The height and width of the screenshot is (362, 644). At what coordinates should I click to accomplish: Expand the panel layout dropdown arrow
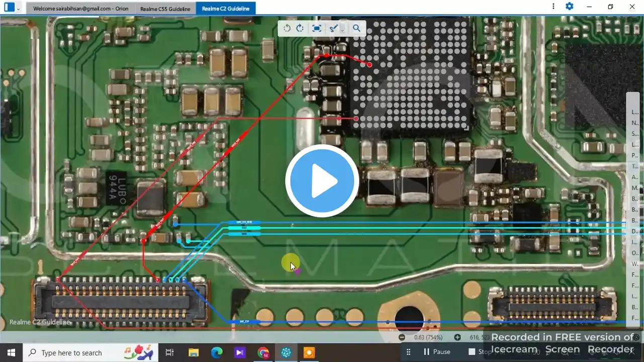[19, 9]
